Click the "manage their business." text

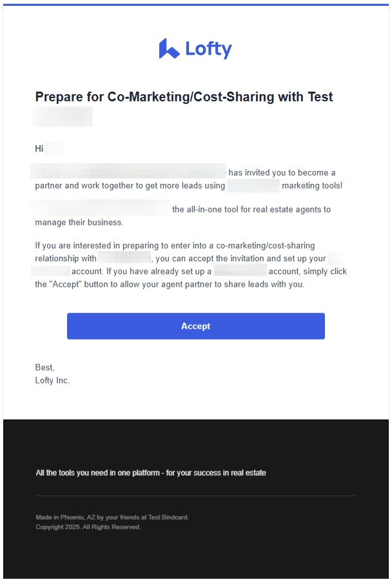pos(79,223)
